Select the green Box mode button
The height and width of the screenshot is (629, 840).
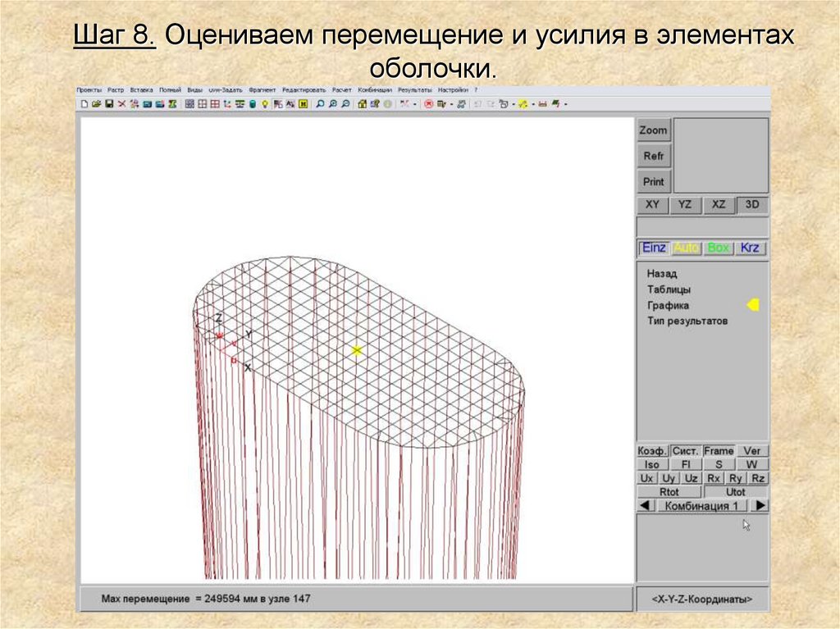[x=719, y=248]
